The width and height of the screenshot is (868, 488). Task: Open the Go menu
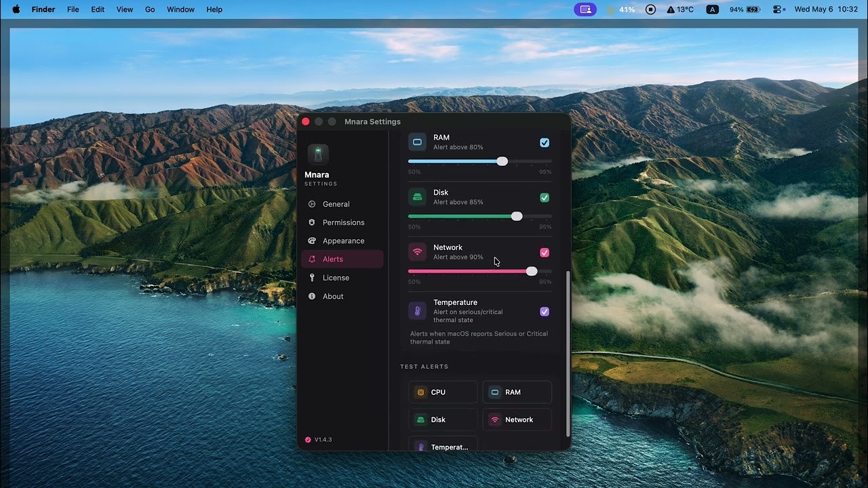pos(150,9)
